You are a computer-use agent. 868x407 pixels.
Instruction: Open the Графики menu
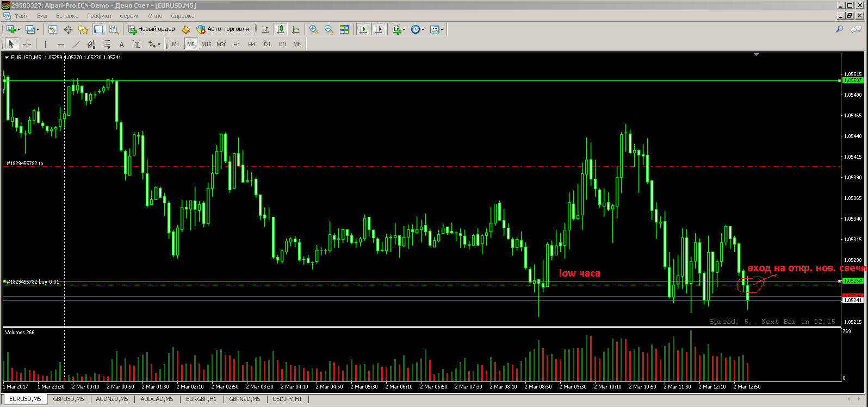(99, 16)
